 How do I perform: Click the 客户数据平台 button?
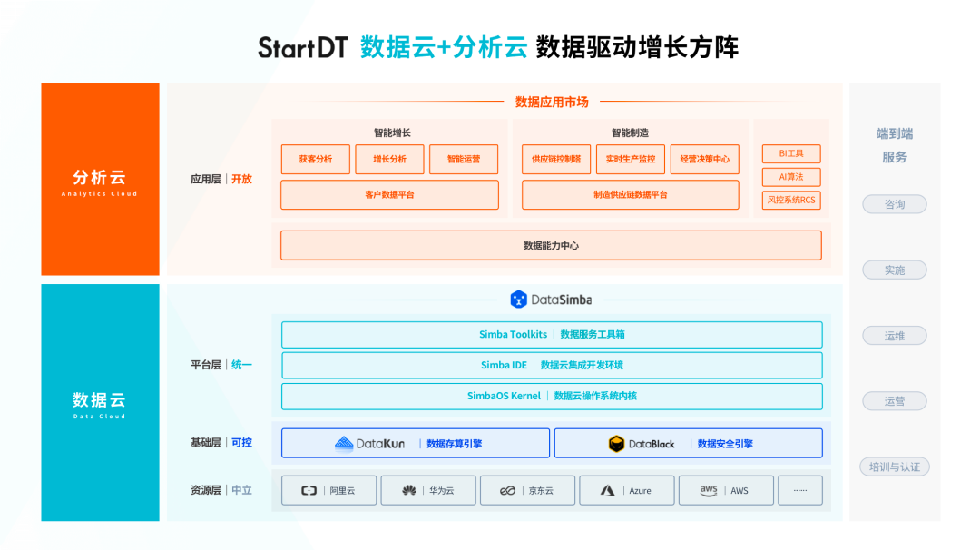click(x=389, y=194)
